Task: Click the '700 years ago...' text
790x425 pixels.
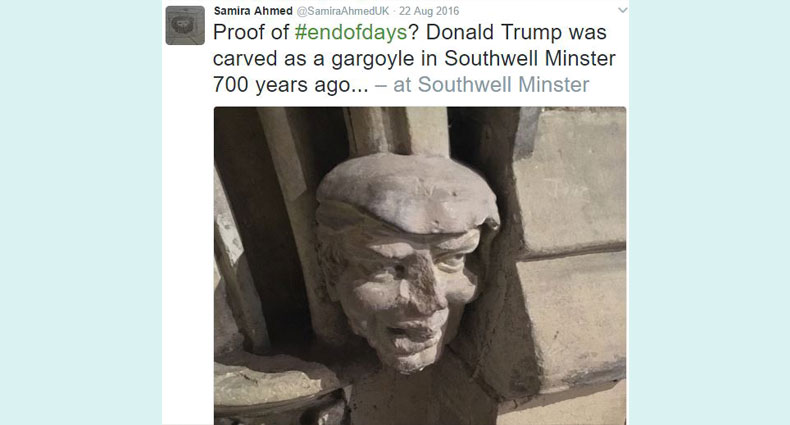Action: [290, 85]
